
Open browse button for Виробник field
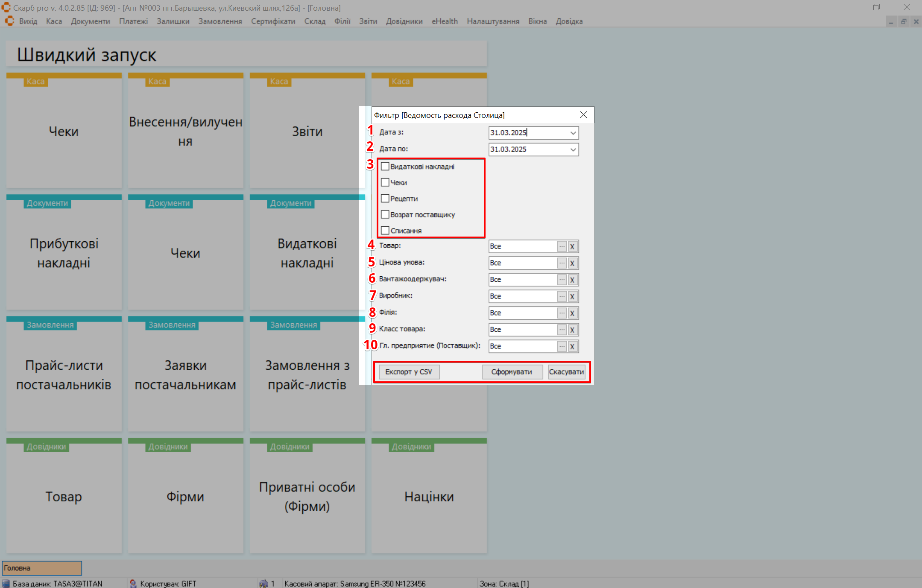(562, 296)
